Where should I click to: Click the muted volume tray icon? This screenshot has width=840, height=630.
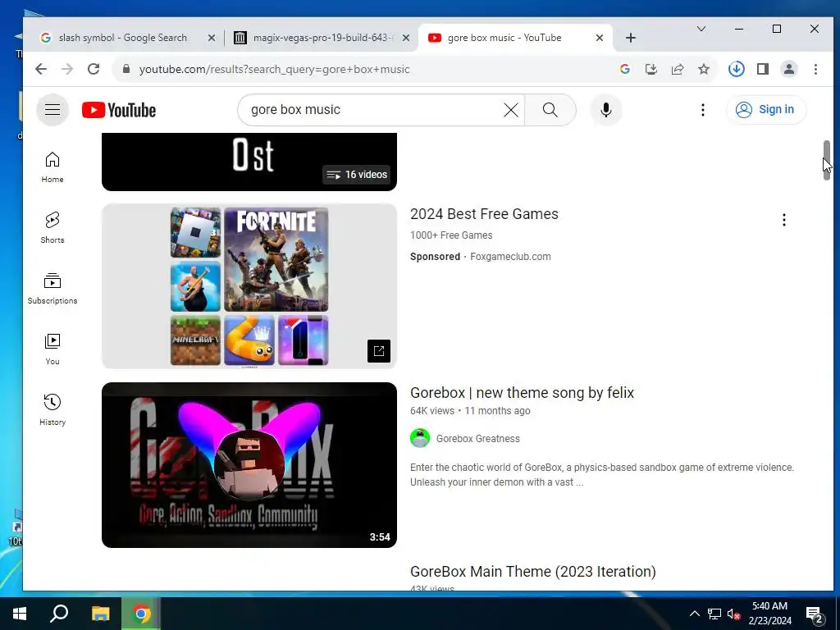point(733,614)
